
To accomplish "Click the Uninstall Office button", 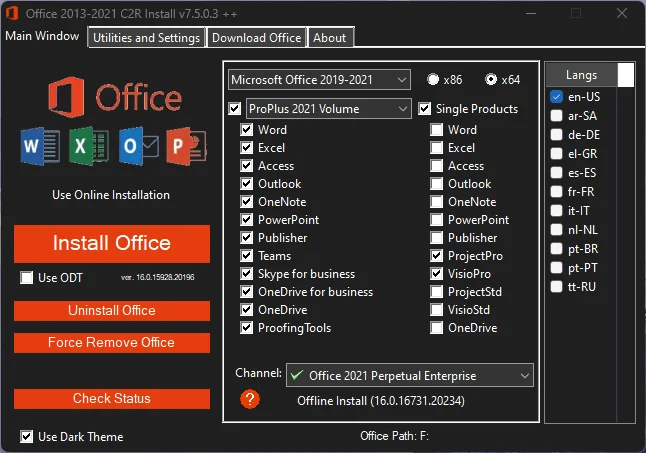I will coord(112,311).
